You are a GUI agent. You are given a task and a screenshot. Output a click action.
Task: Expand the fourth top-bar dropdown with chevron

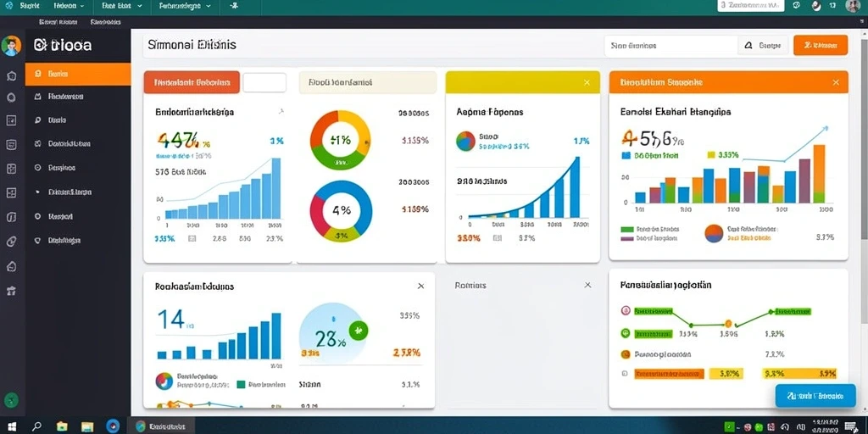pos(184,6)
